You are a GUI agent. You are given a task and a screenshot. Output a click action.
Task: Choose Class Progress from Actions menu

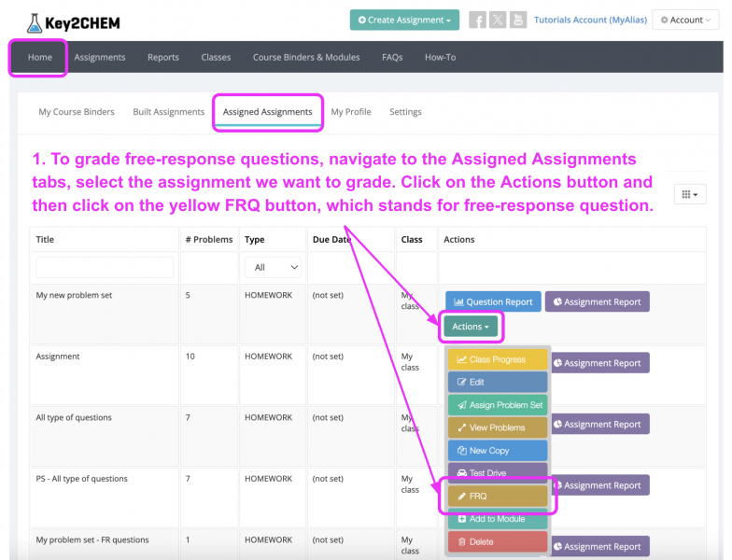498,359
